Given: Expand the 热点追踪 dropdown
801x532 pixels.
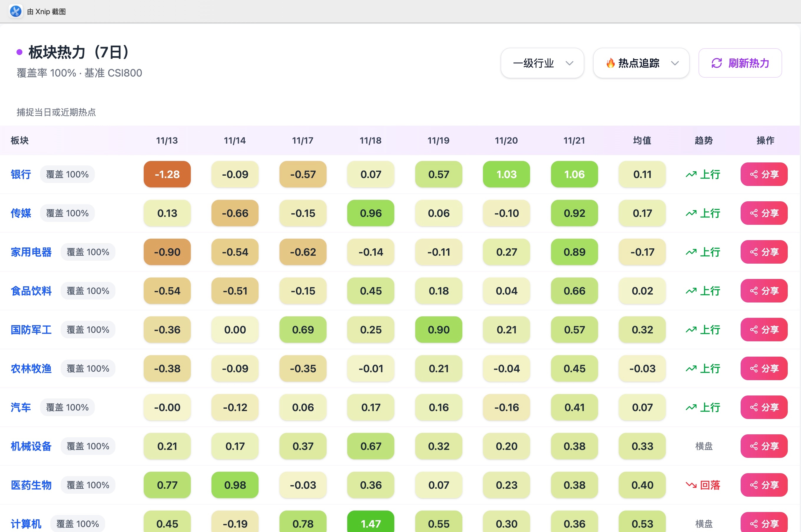Looking at the screenshot, I should tap(641, 63).
